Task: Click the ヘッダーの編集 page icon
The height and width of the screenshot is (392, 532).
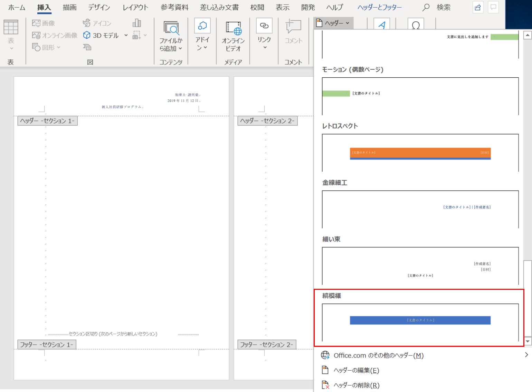Action: coord(325,370)
